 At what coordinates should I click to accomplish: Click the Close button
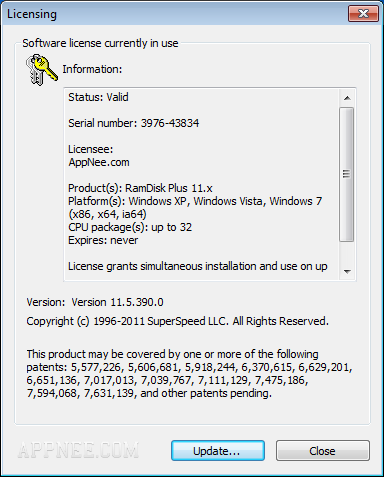322,451
